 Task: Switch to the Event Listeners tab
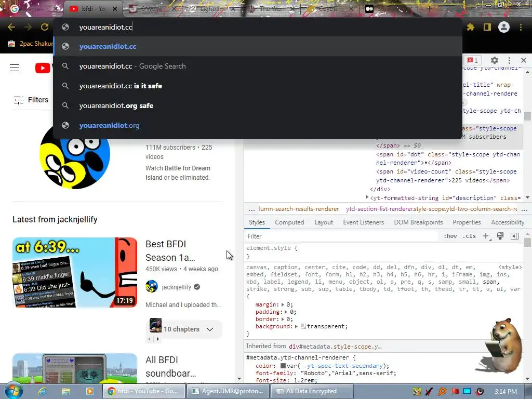click(363, 222)
